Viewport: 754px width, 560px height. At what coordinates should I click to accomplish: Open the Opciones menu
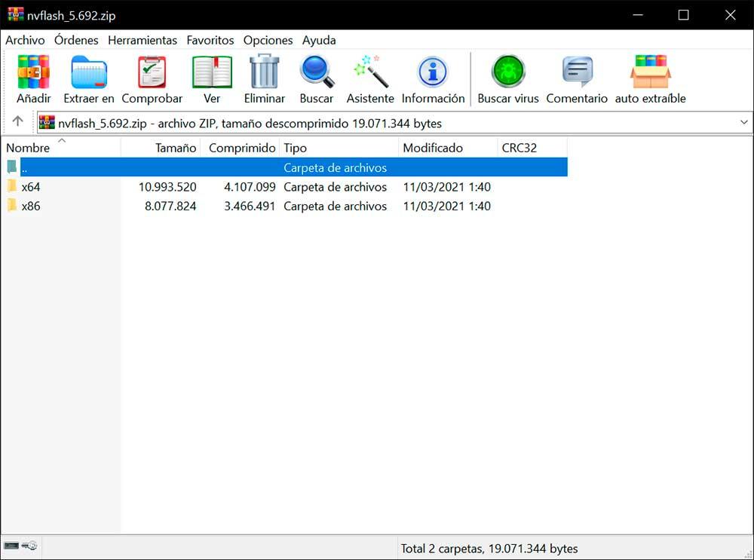coord(268,40)
